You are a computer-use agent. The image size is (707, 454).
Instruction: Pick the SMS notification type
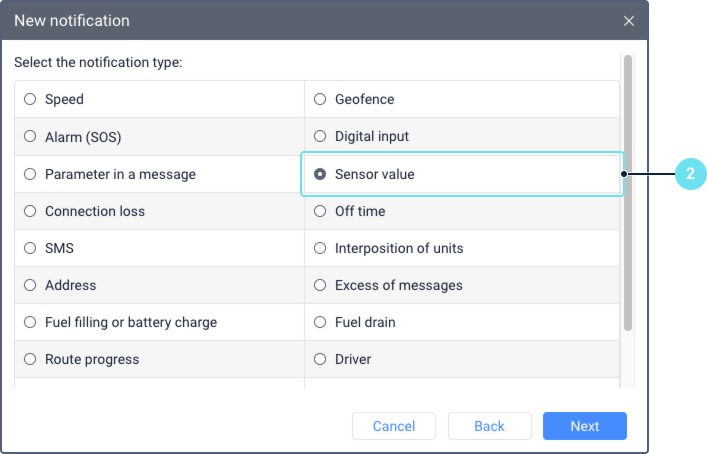point(30,248)
